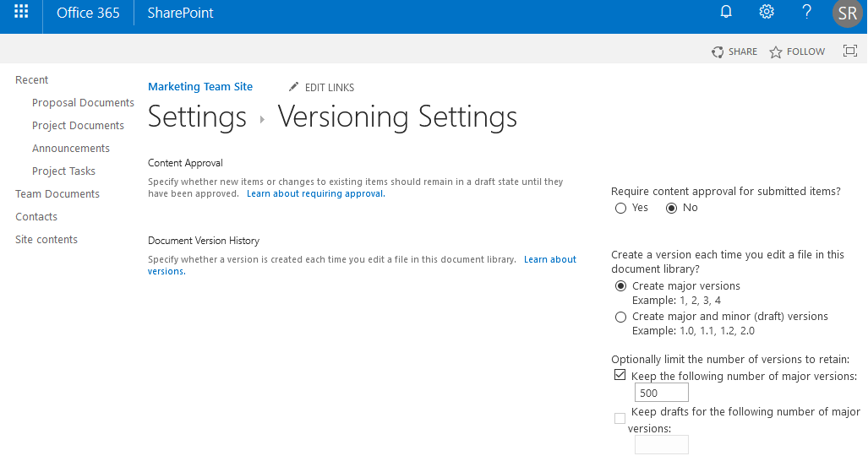The image size is (868, 456).
Task: Toggle focus on content icon
Action: point(850,52)
